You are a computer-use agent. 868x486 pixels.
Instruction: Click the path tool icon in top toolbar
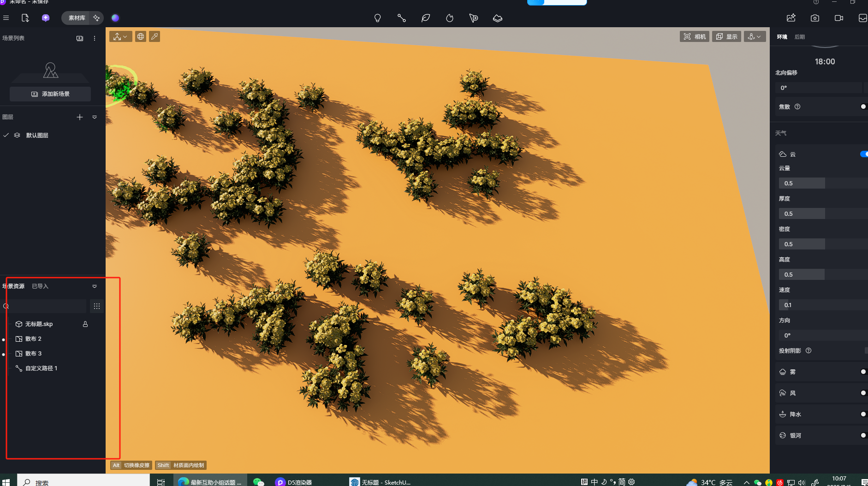pyautogui.click(x=401, y=18)
